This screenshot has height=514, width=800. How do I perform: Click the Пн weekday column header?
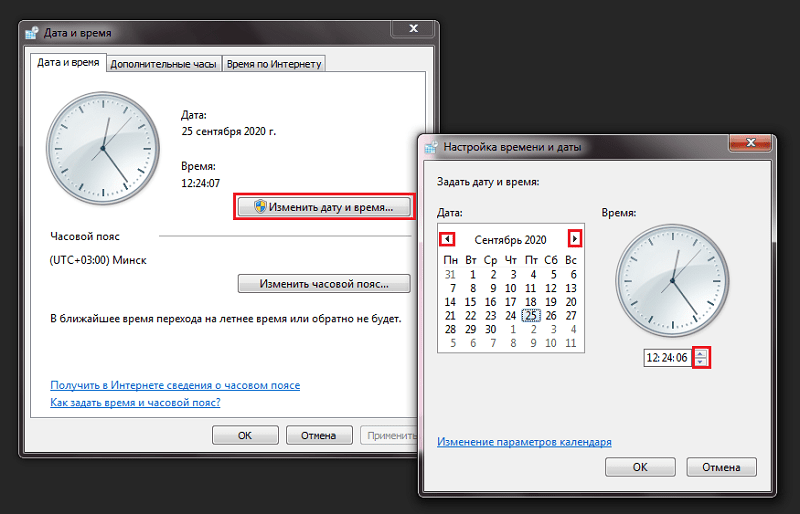click(450, 260)
